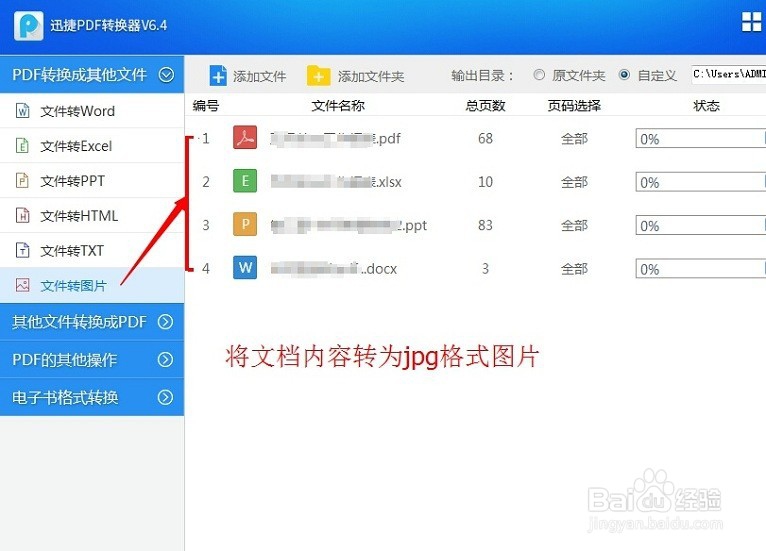The height and width of the screenshot is (551, 766).
Task: Click the 0% progress bar for the ppt file
Action: pyautogui.click(x=701, y=226)
